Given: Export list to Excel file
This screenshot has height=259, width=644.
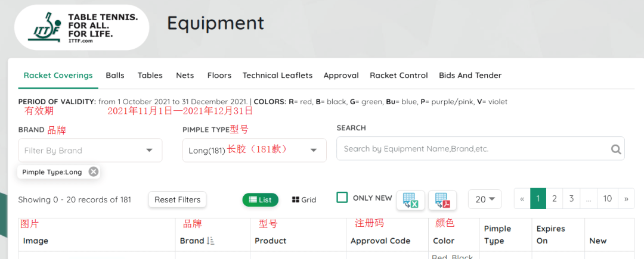Looking at the screenshot, I should 410,200.
